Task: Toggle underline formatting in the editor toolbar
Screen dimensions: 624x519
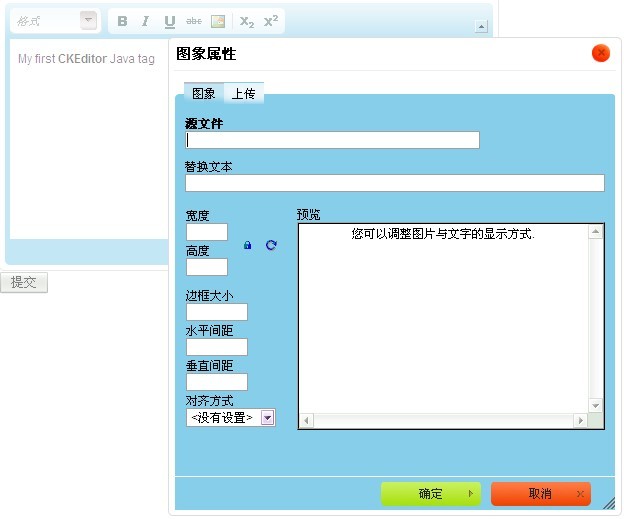Action: (x=170, y=21)
